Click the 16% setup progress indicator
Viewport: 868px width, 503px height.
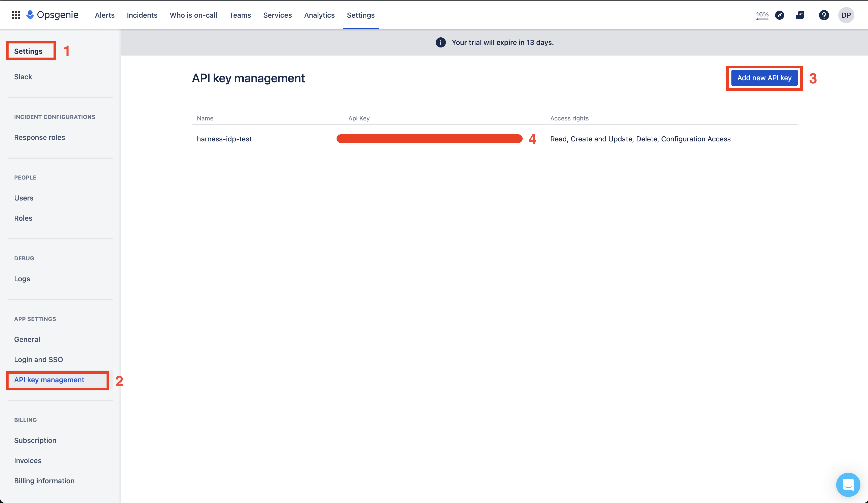(762, 15)
